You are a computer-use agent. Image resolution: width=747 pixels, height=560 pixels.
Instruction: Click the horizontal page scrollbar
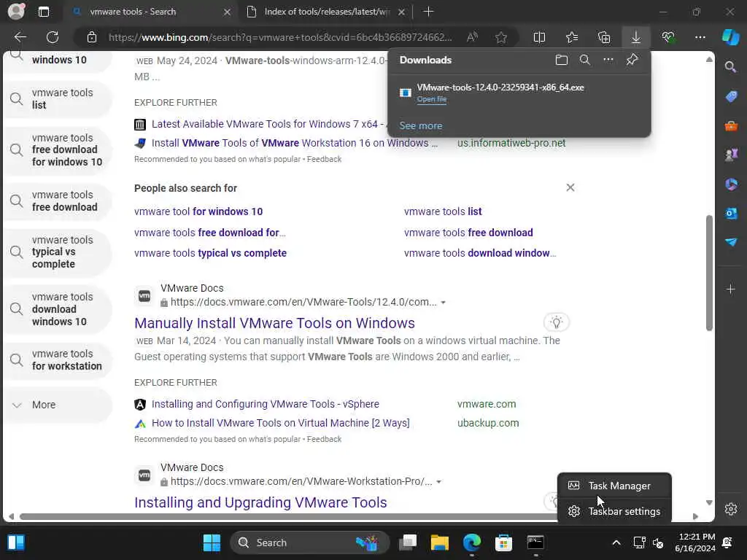(287, 516)
